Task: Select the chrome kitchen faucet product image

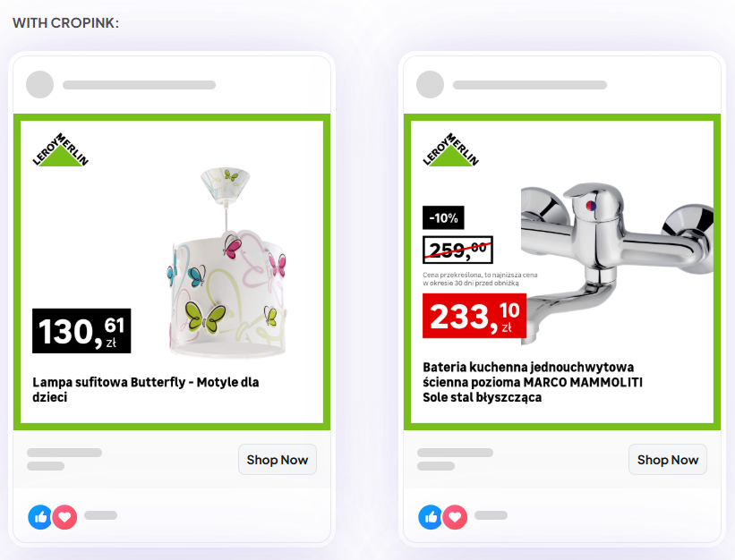Action: [x=617, y=263]
